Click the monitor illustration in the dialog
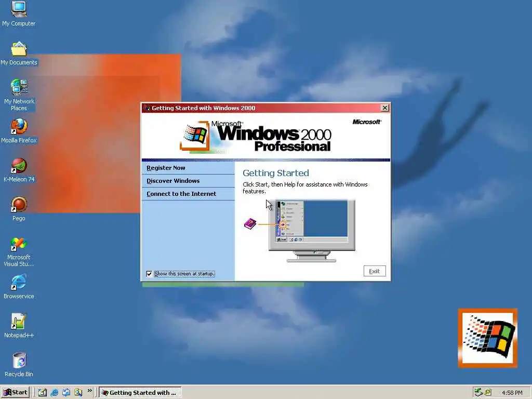 pyautogui.click(x=312, y=231)
